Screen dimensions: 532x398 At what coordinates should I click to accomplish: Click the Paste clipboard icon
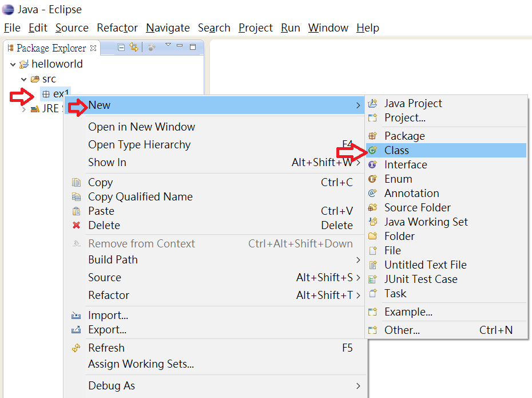pyautogui.click(x=76, y=211)
